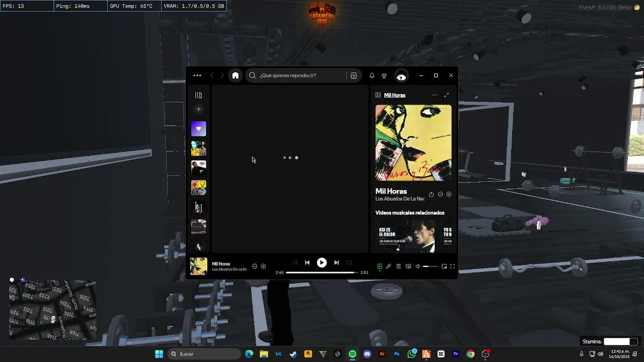Hide track via minus icon in Now Playing panel
The height and width of the screenshot is (362, 644).
[440, 194]
